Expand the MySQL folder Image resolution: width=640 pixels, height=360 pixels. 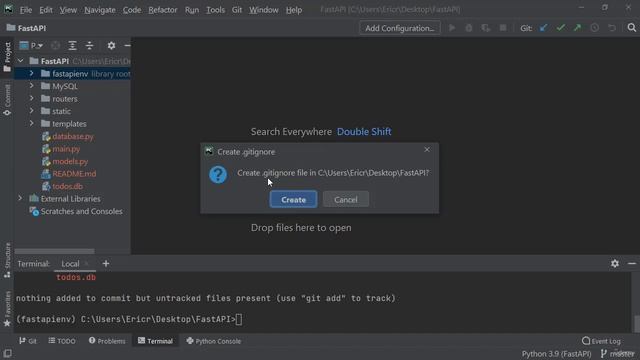coord(31,86)
